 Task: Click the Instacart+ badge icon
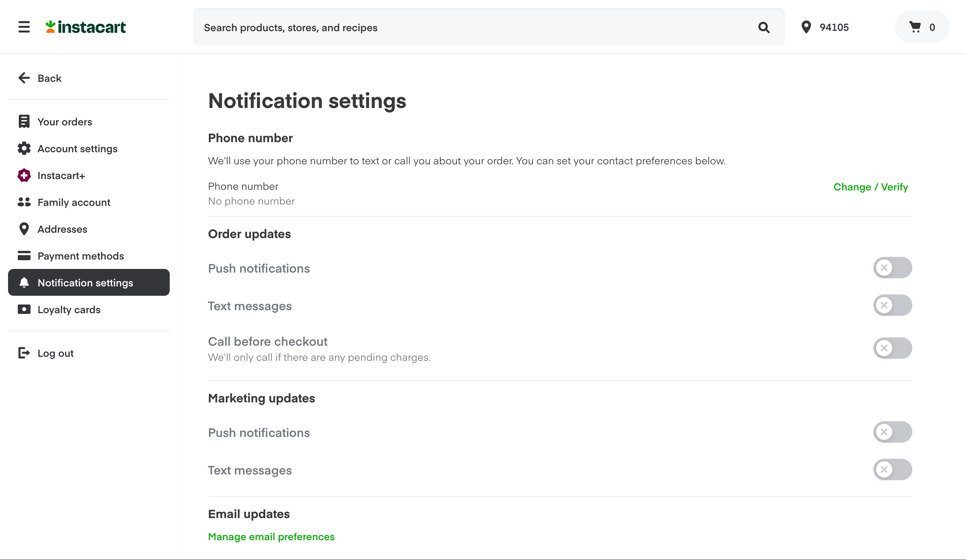[x=24, y=175]
